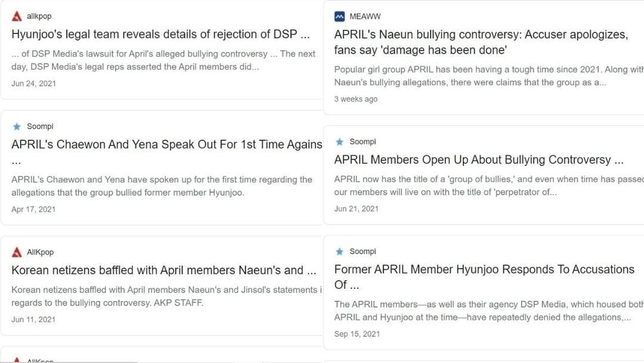Open APRIL's Chaewon And Yena article

tap(161, 144)
